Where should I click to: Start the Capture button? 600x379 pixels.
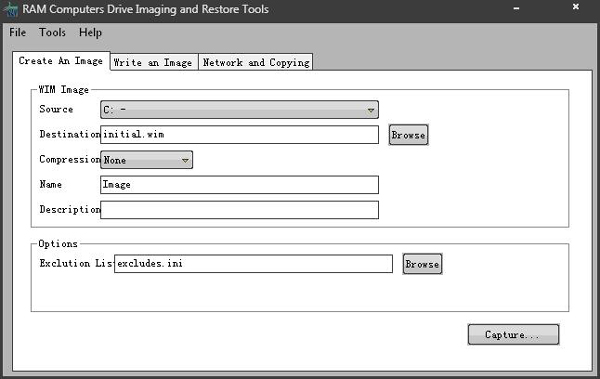(513, 335)
